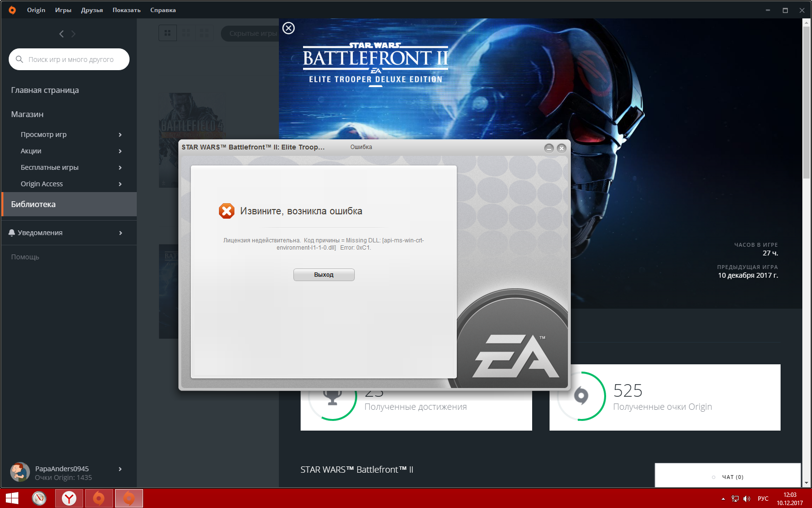
Task: Click the magnifier search icon
Action: coord(19,59)
